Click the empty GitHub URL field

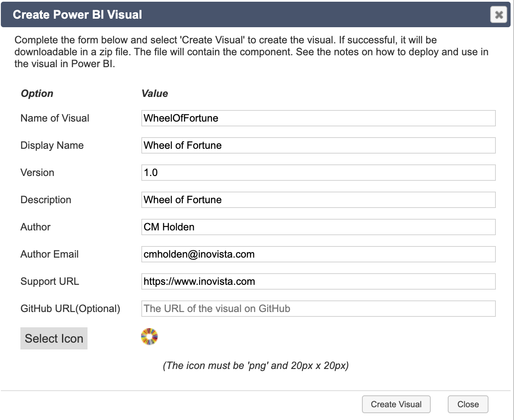tap(318, 309)
